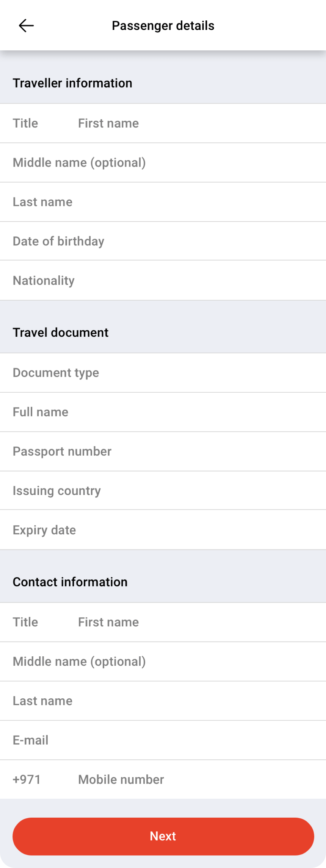The width and height of the screenshot is (326, 868).
Task: Open the Document type selector
Action: pyautogui.click(x=163, y=373)
